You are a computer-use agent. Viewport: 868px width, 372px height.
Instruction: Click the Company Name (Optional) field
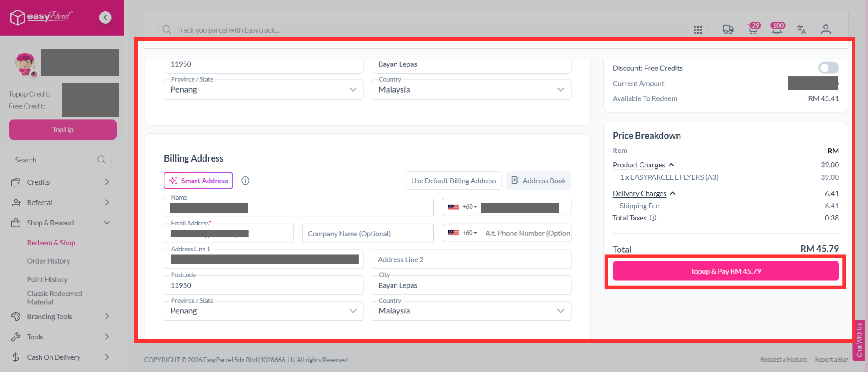click(x=368, y=234)
